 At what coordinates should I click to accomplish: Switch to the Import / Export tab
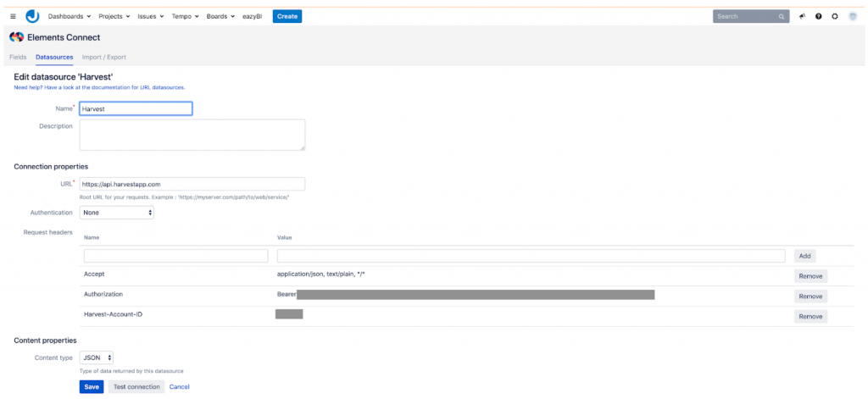pyautogui.click(x=104, y=57)
